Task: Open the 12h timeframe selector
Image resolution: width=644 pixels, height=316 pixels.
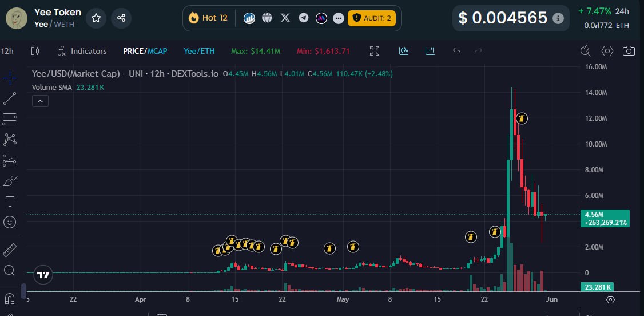Action: [x=7, y=51]
